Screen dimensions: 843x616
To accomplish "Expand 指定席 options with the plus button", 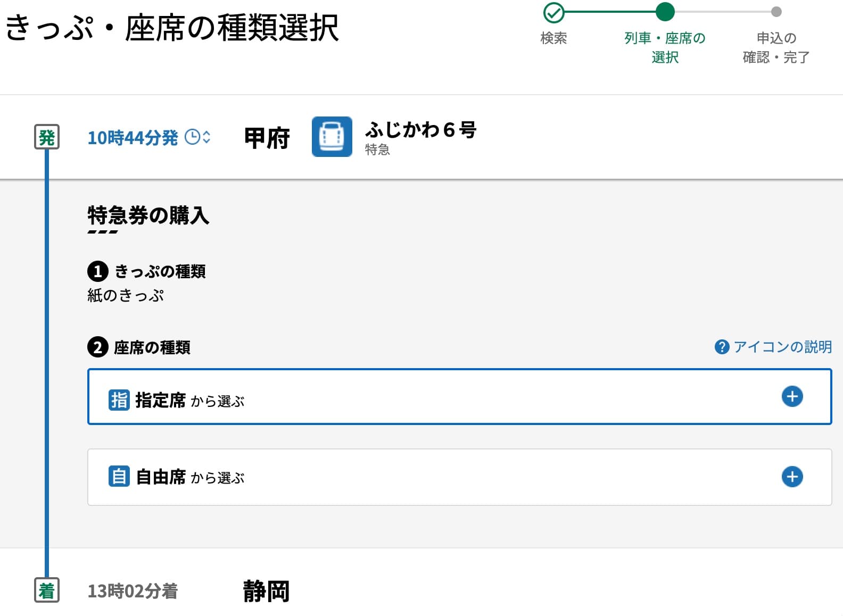I will pos(792,396).
